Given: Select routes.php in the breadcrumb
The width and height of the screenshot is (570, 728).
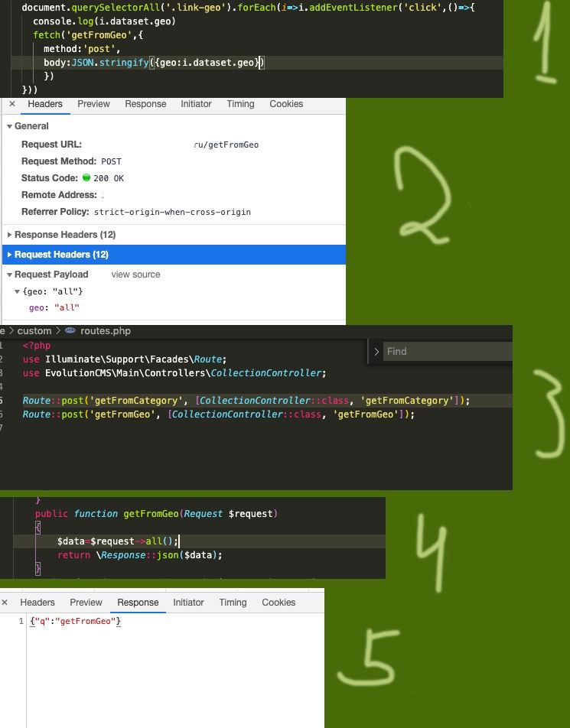Looking at the screenshot, I should click(x=106, y=330).
